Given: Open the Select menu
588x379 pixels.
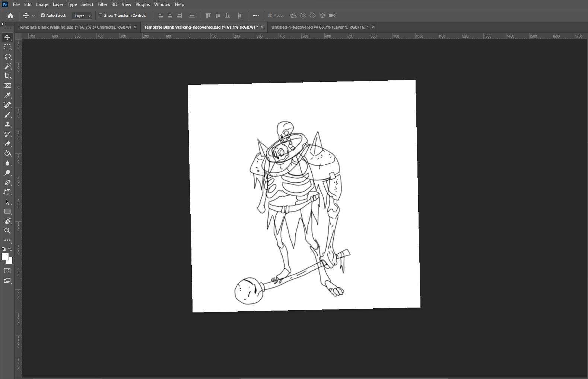Looking at the screenshot, I should coord(88,4).
